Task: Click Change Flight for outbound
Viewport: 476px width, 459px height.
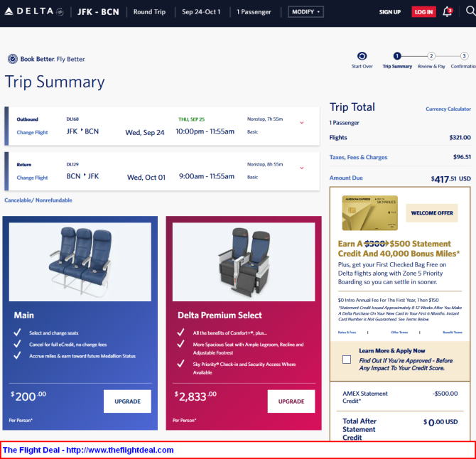Action: 32,132
